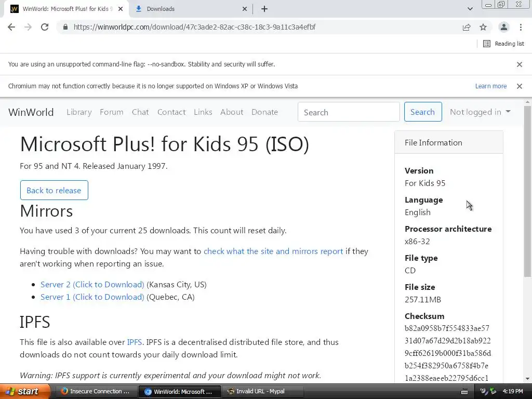Dismiss the no-sandbox warning bar
532x399 pixels.
click(x=519, y=64)
